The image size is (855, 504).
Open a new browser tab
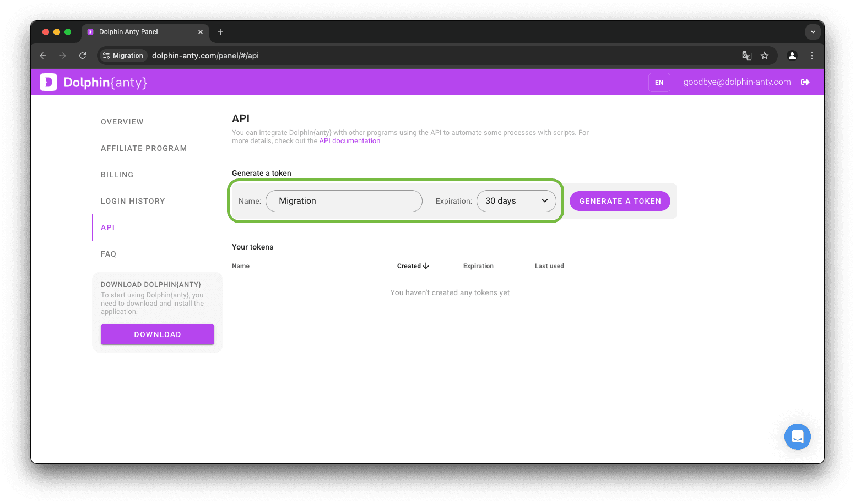coord(220,32)
